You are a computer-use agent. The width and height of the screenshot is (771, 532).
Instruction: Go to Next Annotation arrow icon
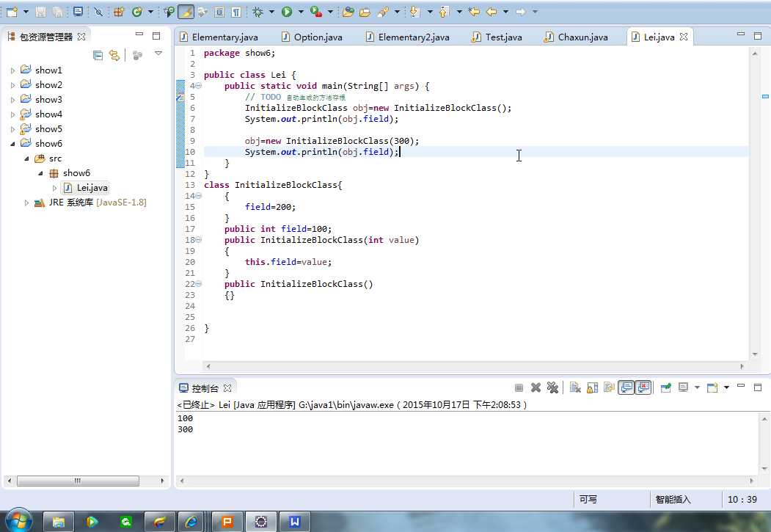point(414,12)
